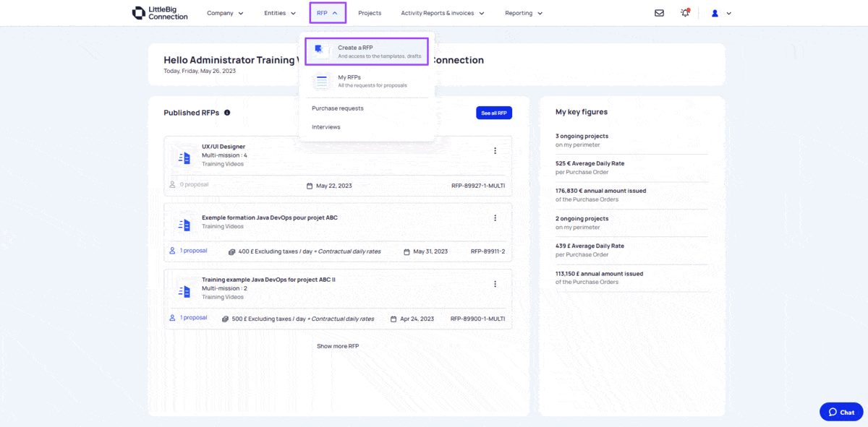
Task: Click 113,150 £ annual amount issued
Action: [x=599, y=274]
